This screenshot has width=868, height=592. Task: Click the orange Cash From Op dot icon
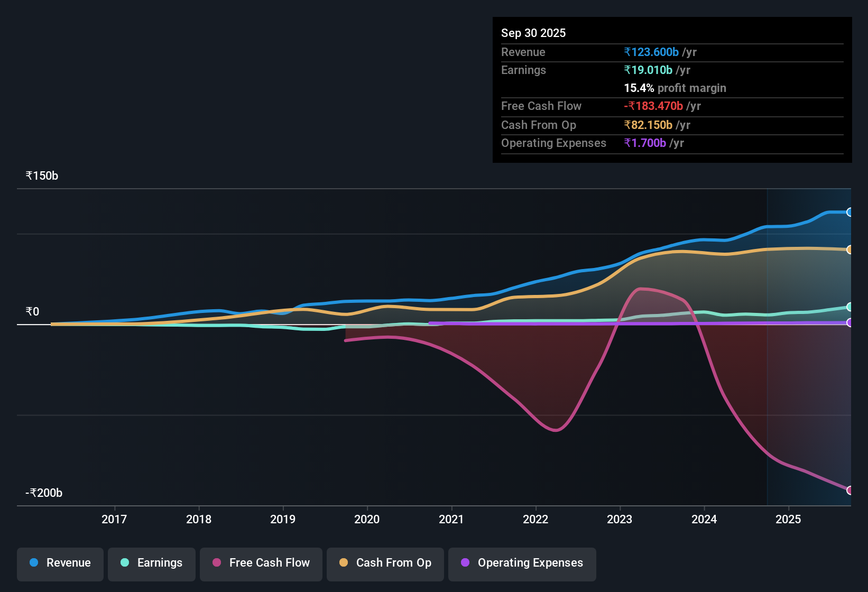344,563
